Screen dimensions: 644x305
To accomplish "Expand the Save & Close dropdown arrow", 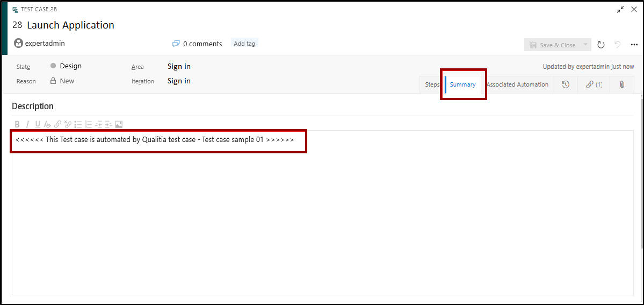I will pyautogui.click(x=585, y=45).
